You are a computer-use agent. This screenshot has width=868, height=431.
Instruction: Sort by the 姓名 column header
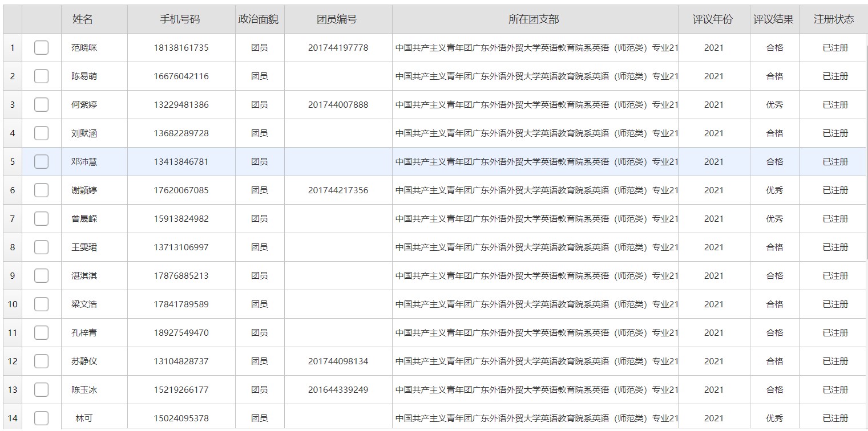click(x=83, y=19)
